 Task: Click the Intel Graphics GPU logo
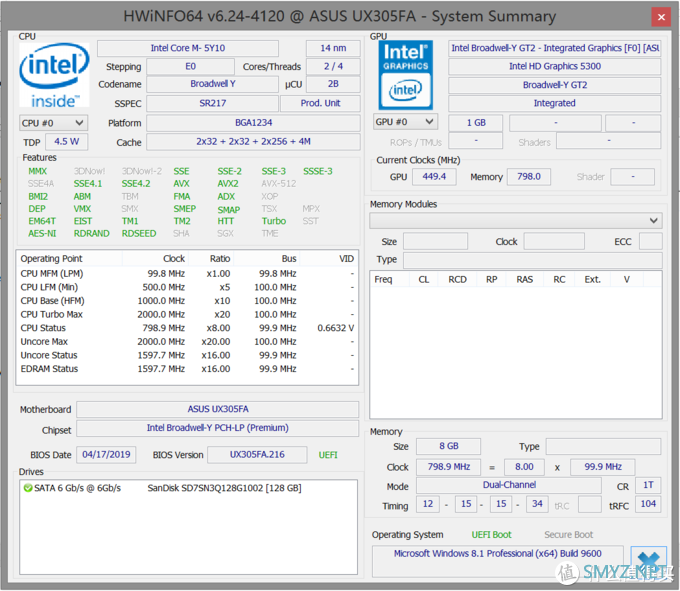tap(405, 75)
